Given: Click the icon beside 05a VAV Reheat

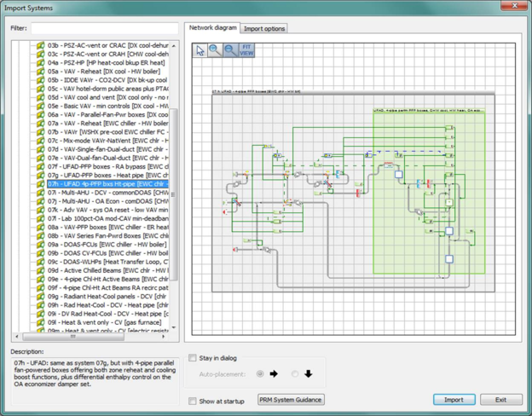Looking at the screenshot, I should tap(40, 71).
